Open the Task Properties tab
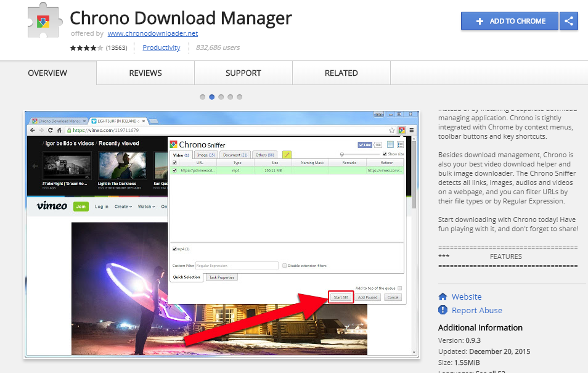The height and width of the screenshot is (373, 588). pos(222,277)
